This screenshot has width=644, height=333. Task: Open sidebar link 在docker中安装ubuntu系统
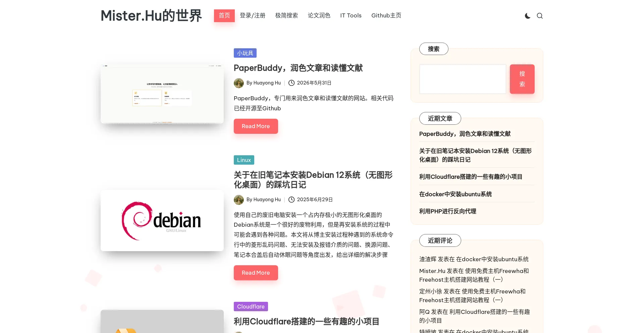[455, 194]
